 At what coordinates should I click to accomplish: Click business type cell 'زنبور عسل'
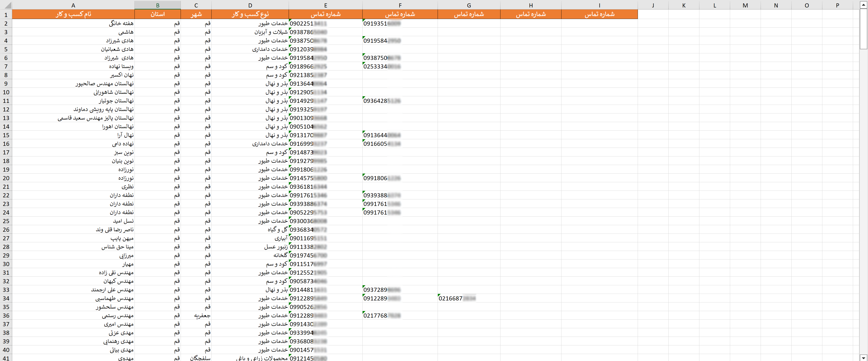[x=250, y=247]
